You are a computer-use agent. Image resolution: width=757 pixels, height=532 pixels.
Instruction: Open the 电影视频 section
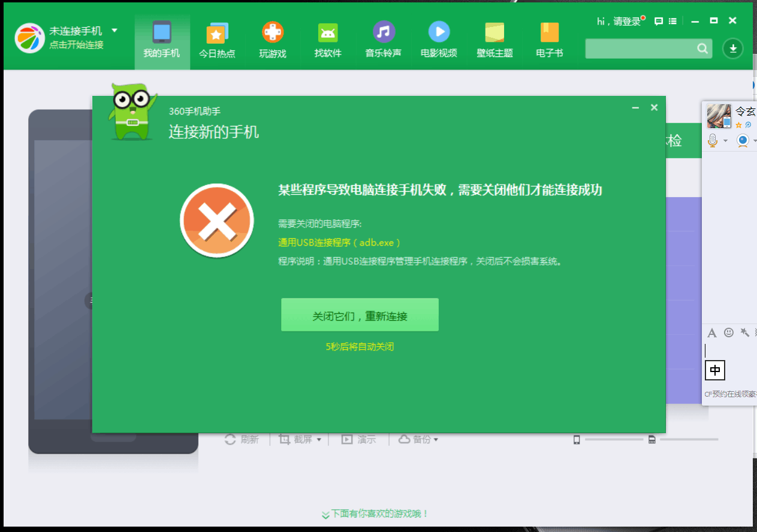click(439, 41)
